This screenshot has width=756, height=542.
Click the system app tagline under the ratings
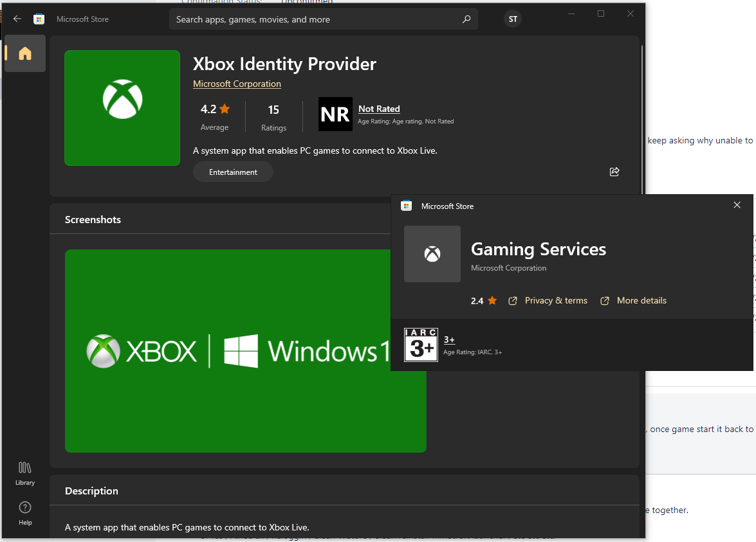[x=315, y=151]
